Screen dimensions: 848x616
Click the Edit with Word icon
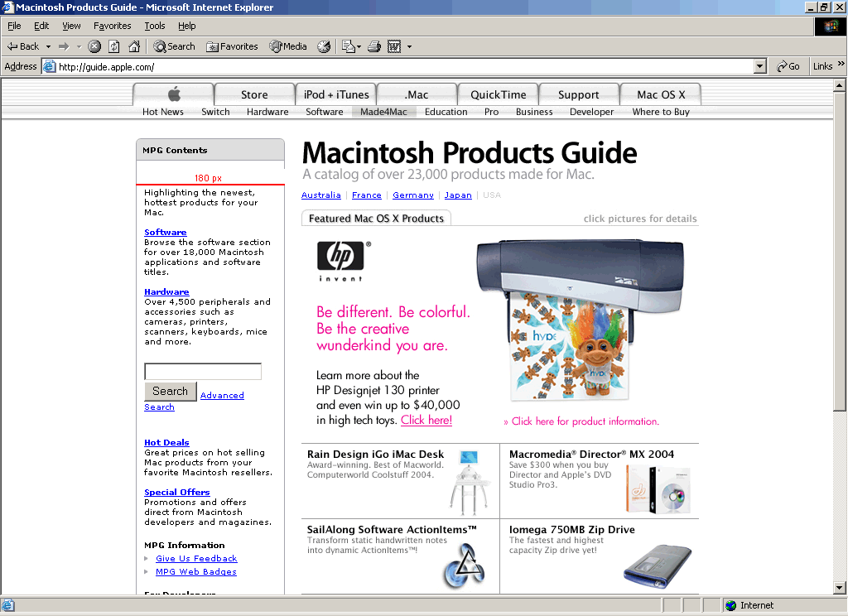point(394,46)
